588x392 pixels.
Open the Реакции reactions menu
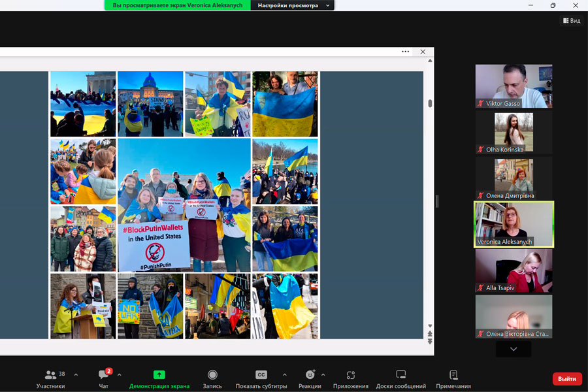click(x=310, y=379)
